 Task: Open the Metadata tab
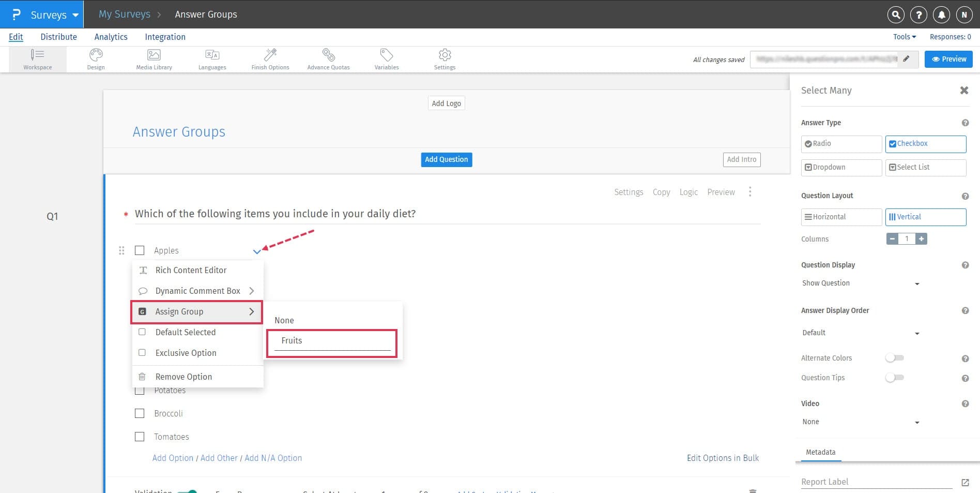point(821,452)
